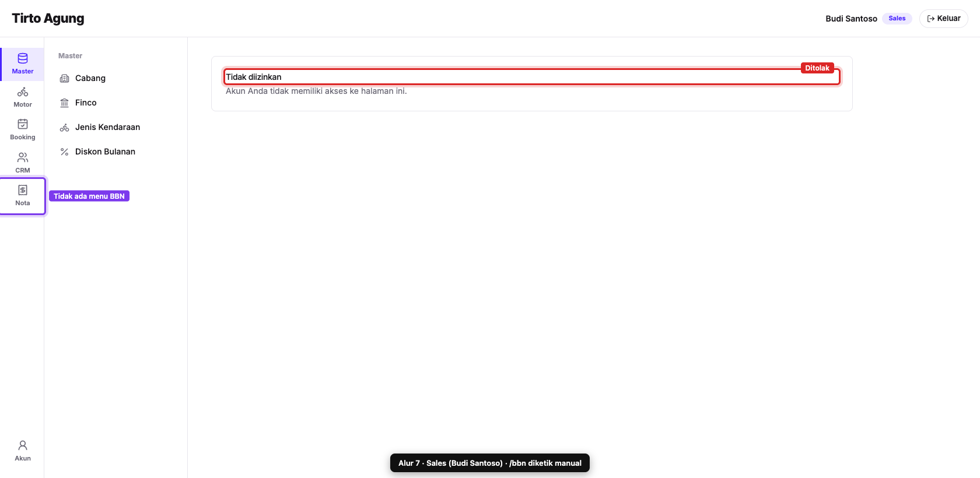
Task: Open the CRM people icon
Action: click(23, 157)
